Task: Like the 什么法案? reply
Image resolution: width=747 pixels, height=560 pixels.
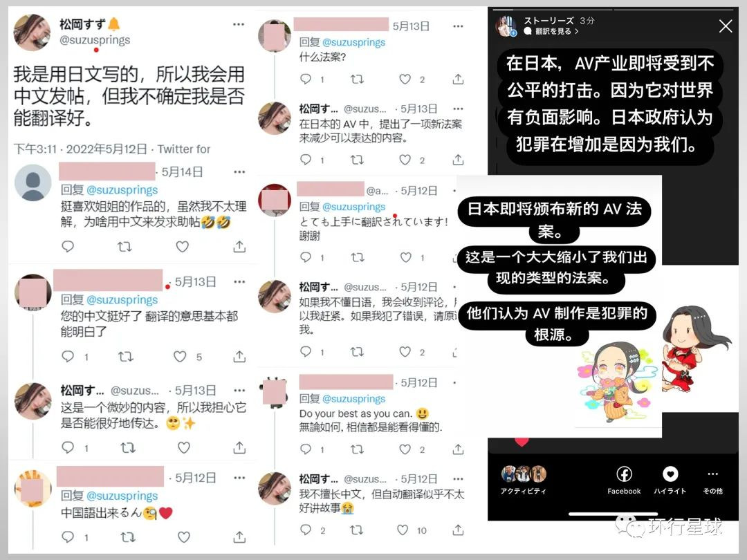Action: click(x=405, y=79)
